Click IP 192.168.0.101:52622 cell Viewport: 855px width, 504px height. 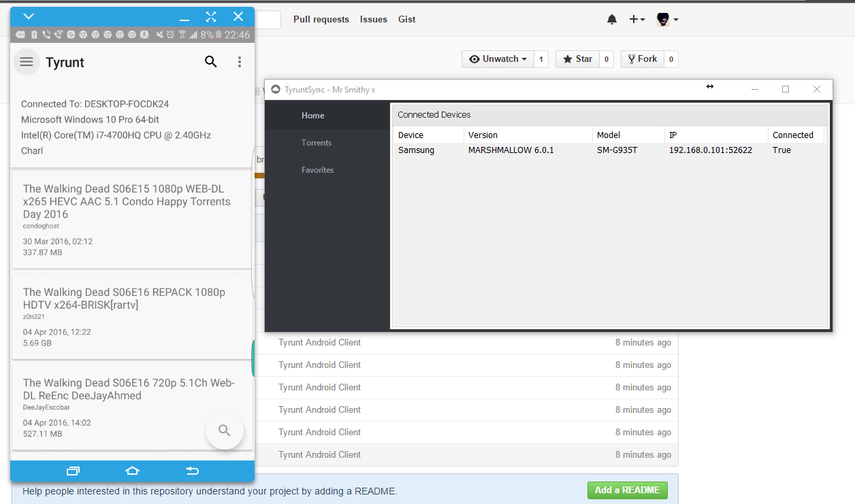click(x=711, y=150)
